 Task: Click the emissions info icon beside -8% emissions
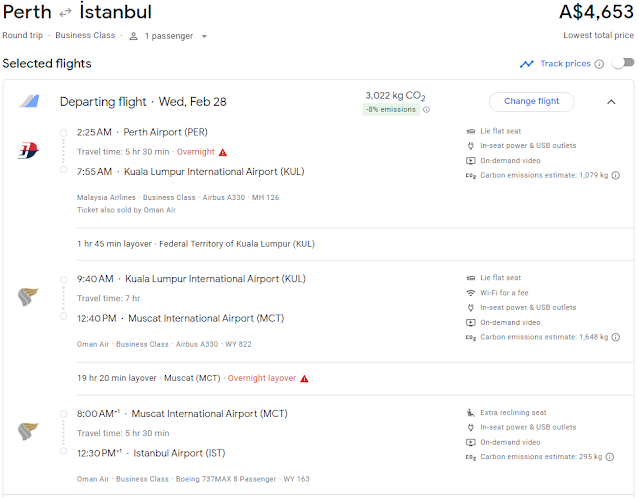(427, 110)
